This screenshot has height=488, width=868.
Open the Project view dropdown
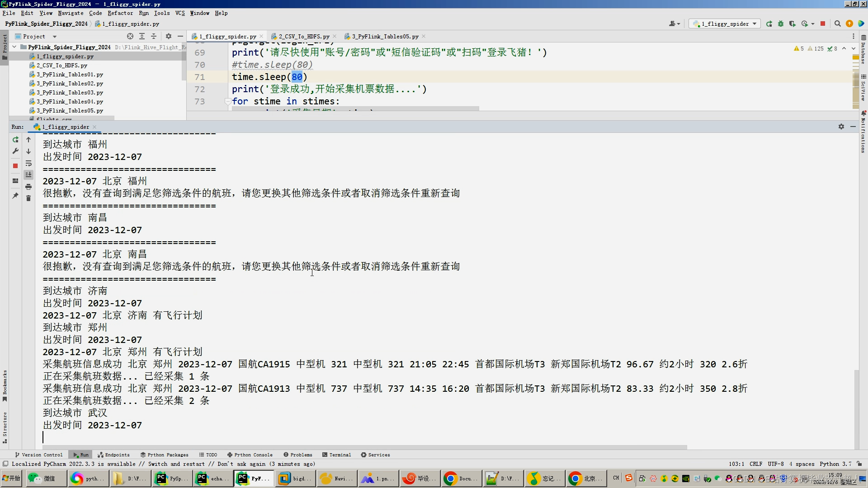(55, 37)
